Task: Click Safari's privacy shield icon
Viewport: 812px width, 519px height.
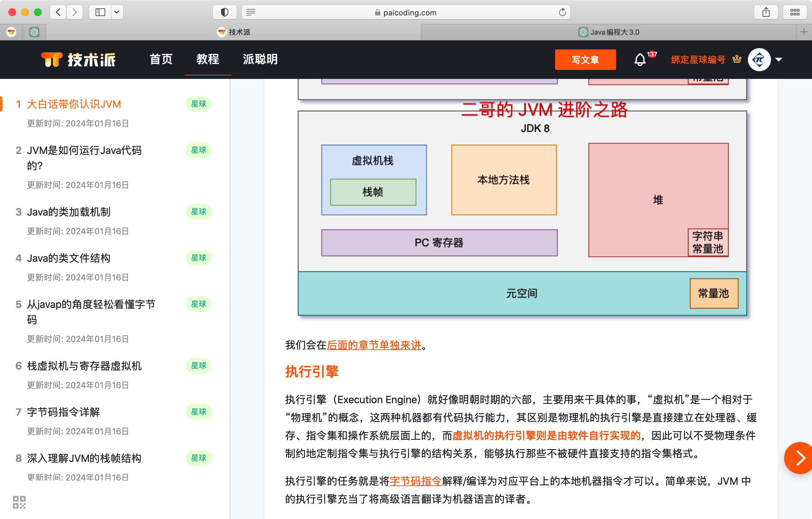Action: pyautogui.click(x=224, y=13)
